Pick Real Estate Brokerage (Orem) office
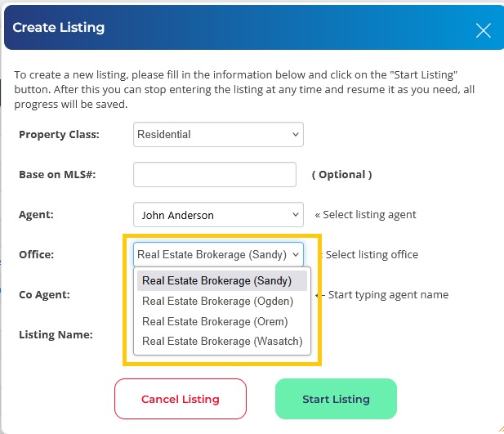The width and height of the screenshot is (504, 434). coord(215,321)
